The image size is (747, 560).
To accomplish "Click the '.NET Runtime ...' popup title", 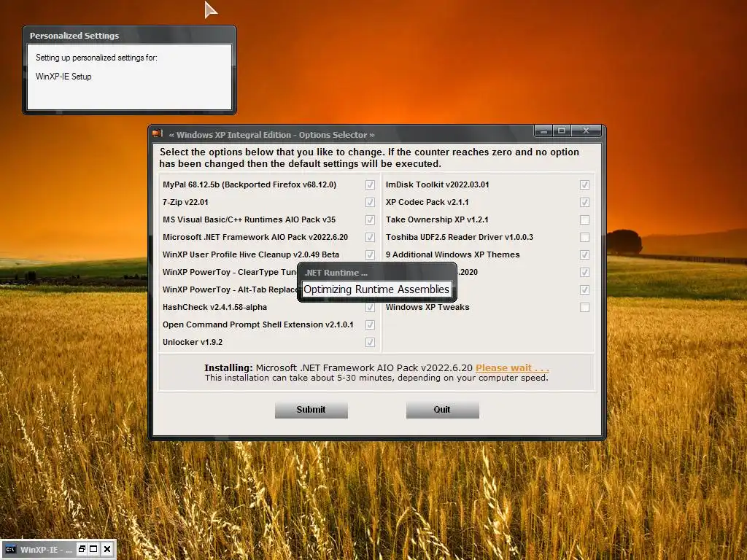I will tap(336, 273).
